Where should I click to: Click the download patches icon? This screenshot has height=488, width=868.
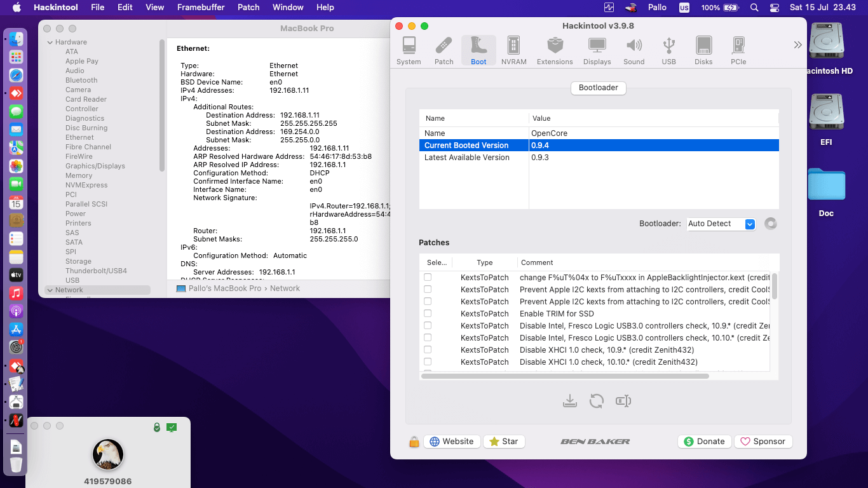point(570,401)
